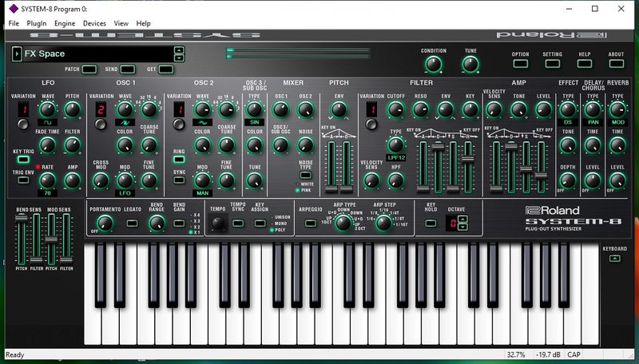Screen dimensions: 639x364
Task: Open the Devices menu
Action: [x=94, y=23]
